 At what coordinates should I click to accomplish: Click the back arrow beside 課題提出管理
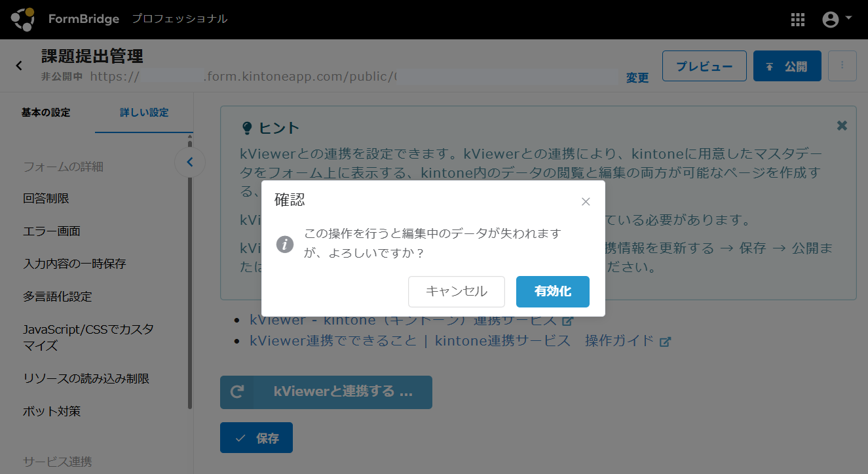click(x=19, y=66)
